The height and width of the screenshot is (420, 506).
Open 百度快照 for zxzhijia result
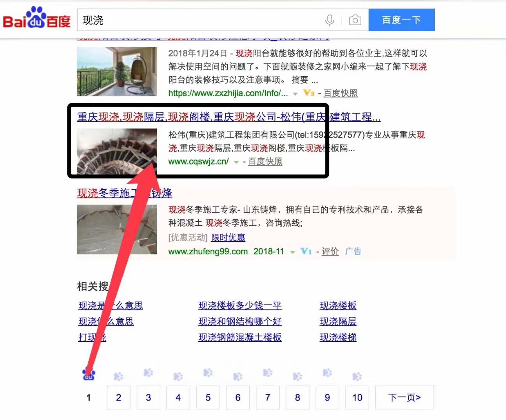[x=341, y=93]
